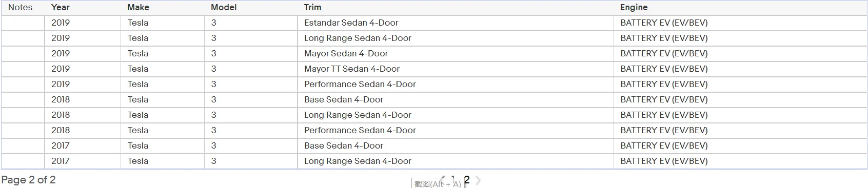Click the Notes column header
This screenshot has height=188, width=868.
(20, 7)
